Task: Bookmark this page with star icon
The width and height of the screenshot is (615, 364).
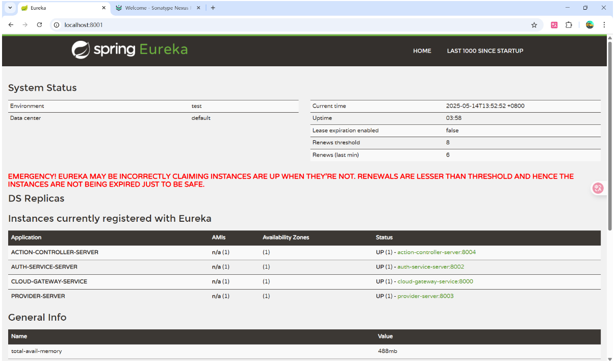Action: pos(534,24)
